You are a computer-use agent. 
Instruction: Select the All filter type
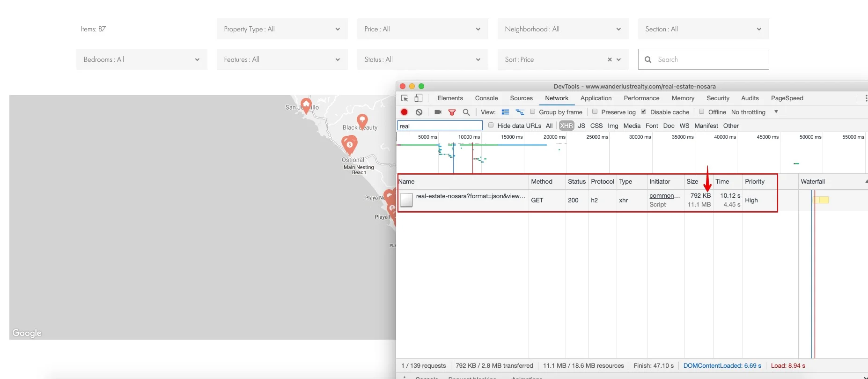[549, 126]
